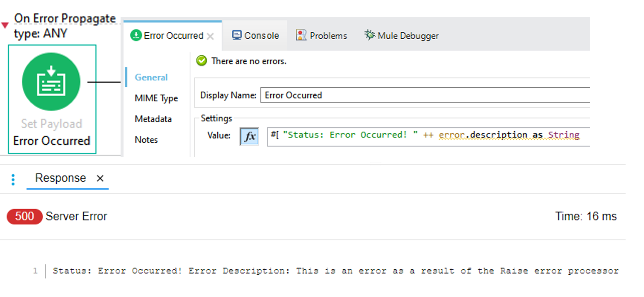Click the Display Name input field
Screen dimensions: 644x297
425,95
